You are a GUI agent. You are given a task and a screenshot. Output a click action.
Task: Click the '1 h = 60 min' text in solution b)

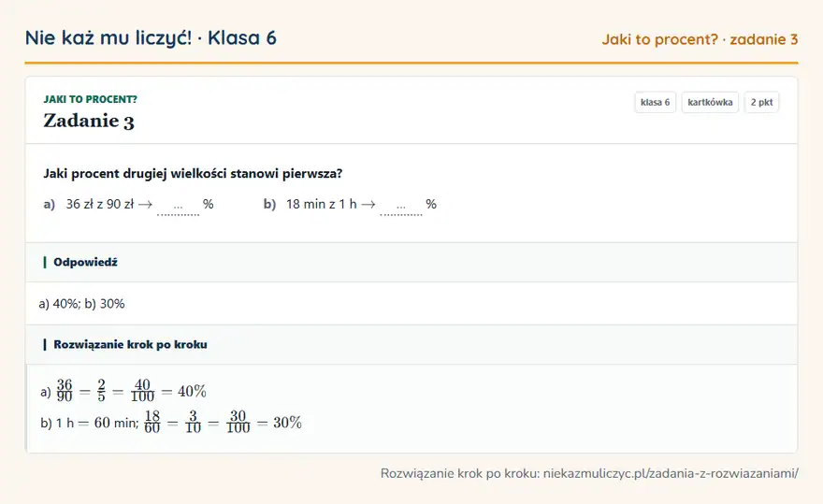(x=96, y=423)
